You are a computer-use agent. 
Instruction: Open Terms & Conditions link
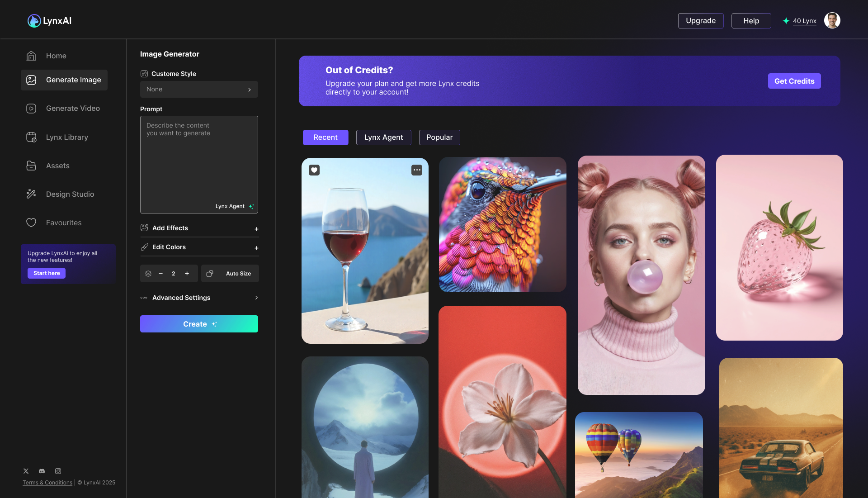point(47,483)
